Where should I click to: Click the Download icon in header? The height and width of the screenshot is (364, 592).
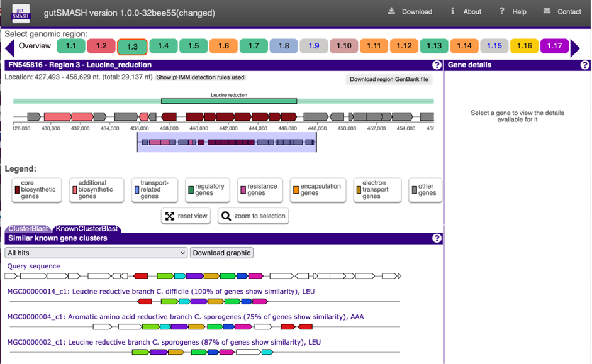[x=391, y=11]
